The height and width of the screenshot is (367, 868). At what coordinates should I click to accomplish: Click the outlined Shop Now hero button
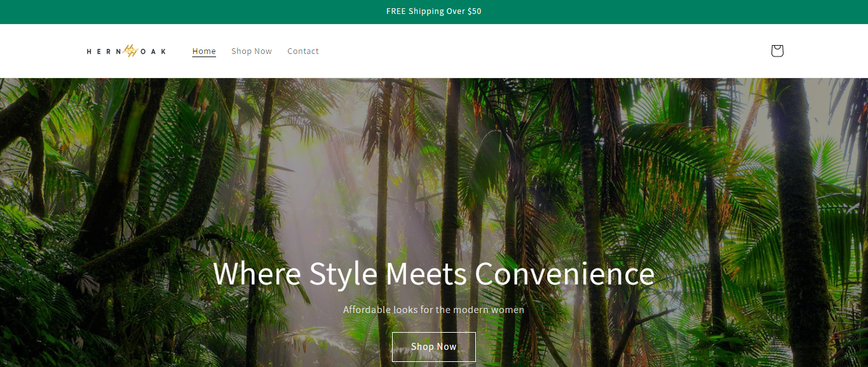(434, 347)
